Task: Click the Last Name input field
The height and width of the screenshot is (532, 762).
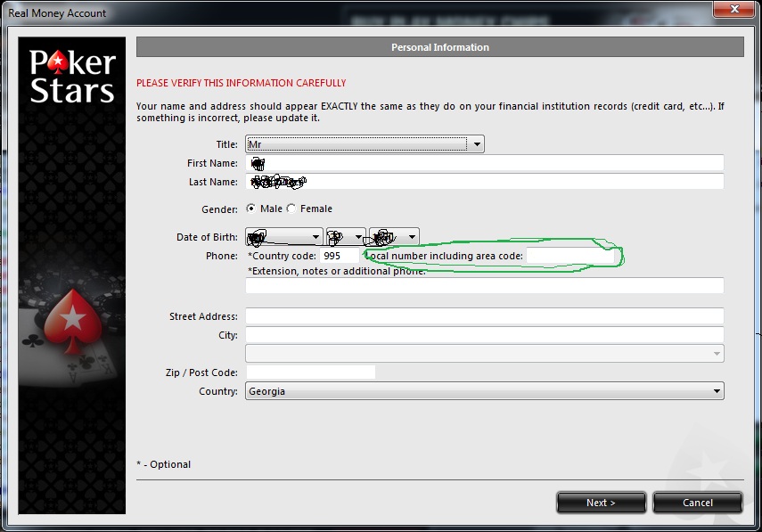Action: click(485, 182)
